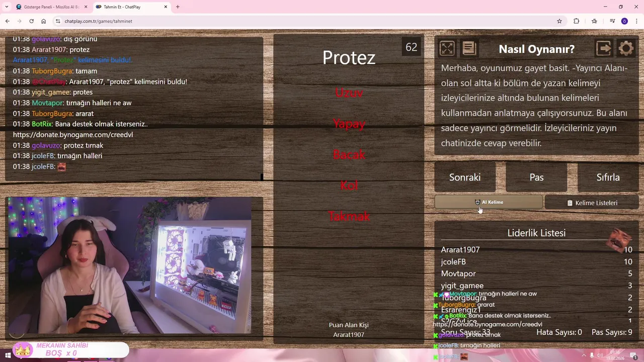Click the taskbar volume icon

tap(600, 355)
